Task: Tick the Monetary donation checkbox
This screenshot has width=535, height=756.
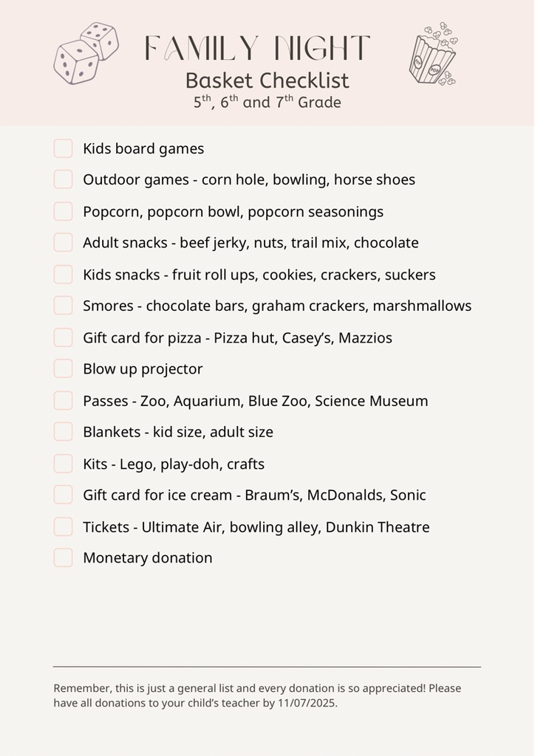Action: point(63,557)
